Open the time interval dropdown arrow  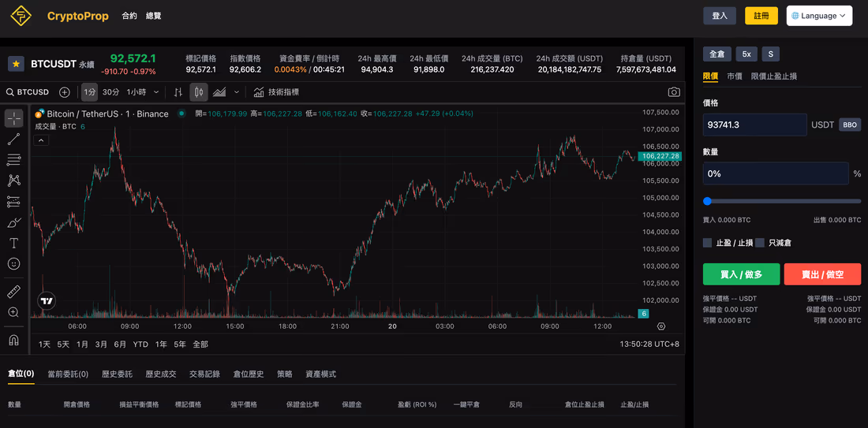pos(156,91)
